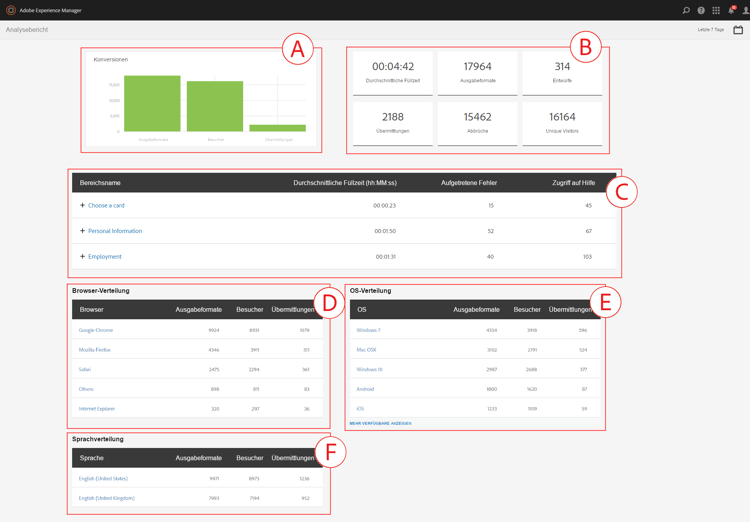Viewport: 750px width, 522px height.
Task: Click the Aufgetretene Fehler column header
Action: pos(469,183)
